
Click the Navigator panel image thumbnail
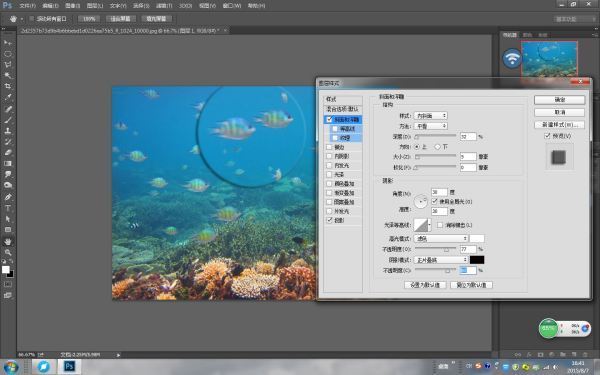[549, 59]
